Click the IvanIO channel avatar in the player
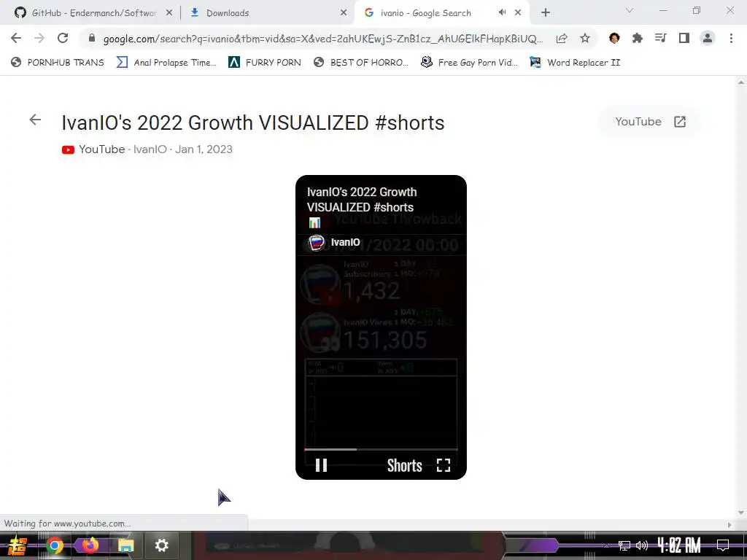Screen dimensions: 747x560 317,243
